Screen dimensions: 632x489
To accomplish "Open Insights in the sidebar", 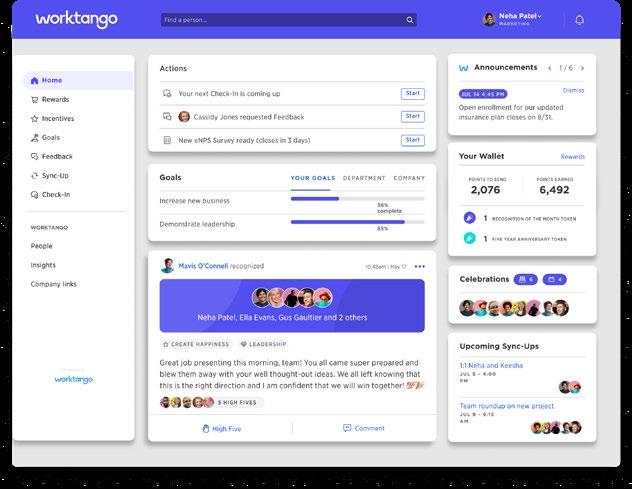I will (x=43, y=265).
